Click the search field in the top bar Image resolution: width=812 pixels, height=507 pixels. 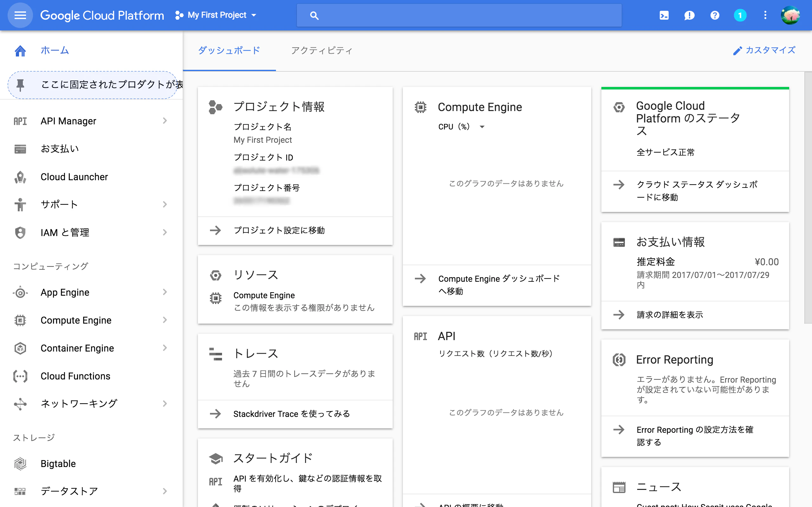pyautogui.click(x=459, y=15)
